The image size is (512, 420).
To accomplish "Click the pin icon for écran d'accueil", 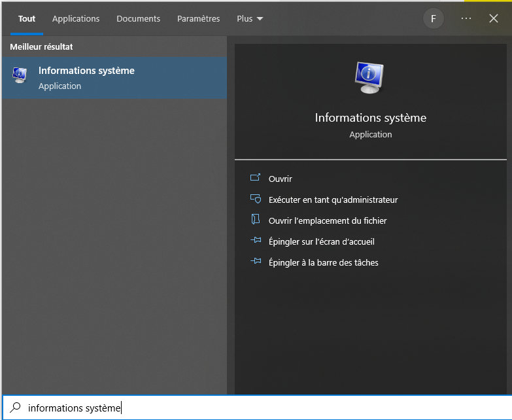I will point(256,241).
